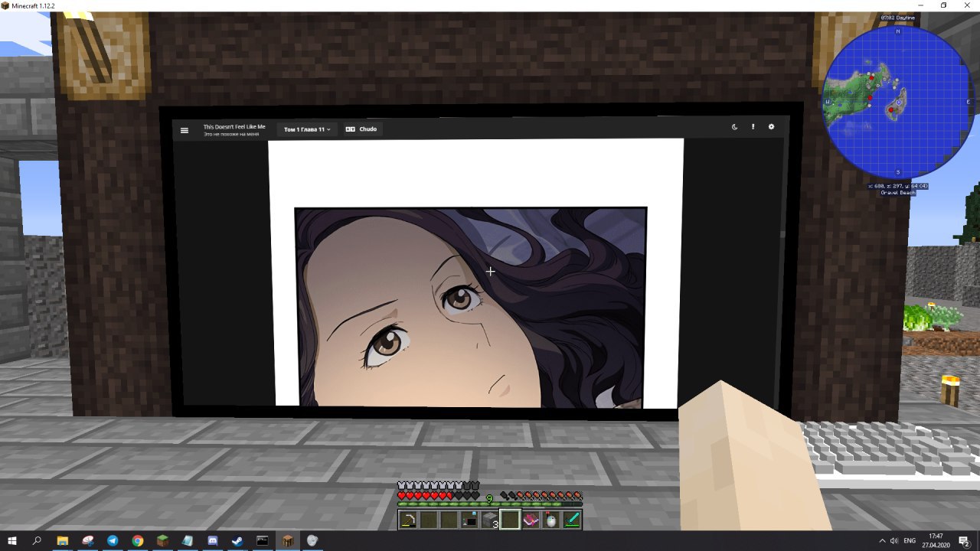Open the grass block Minecraft launcher icon
Image resolution: width=980 pixels, height=551 pixels.
point(162,540)
